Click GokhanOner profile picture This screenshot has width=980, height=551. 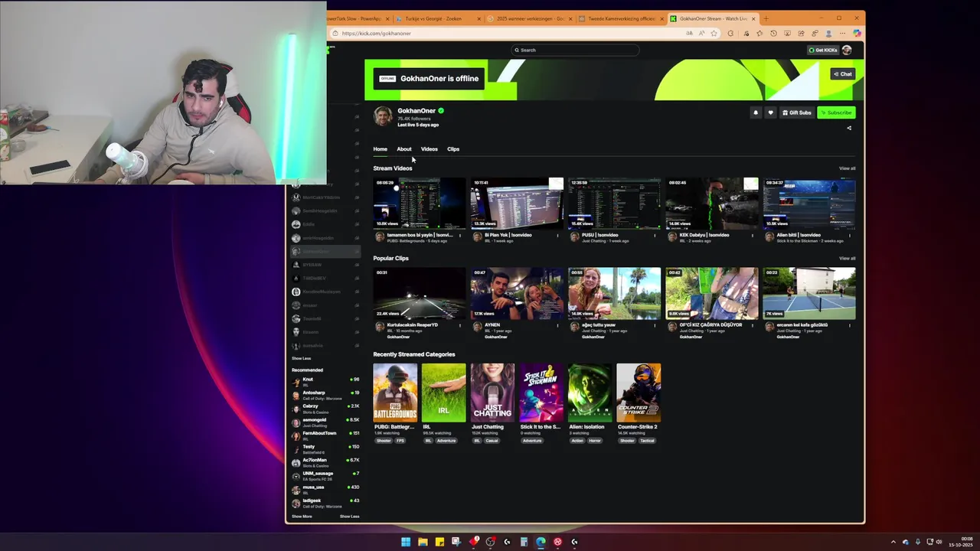click(383, 116)
